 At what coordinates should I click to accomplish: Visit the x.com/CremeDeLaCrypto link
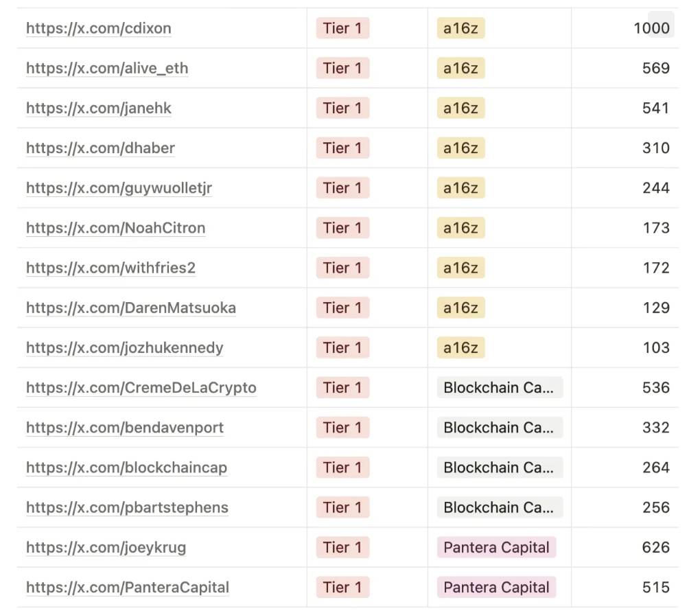point(141,388)
